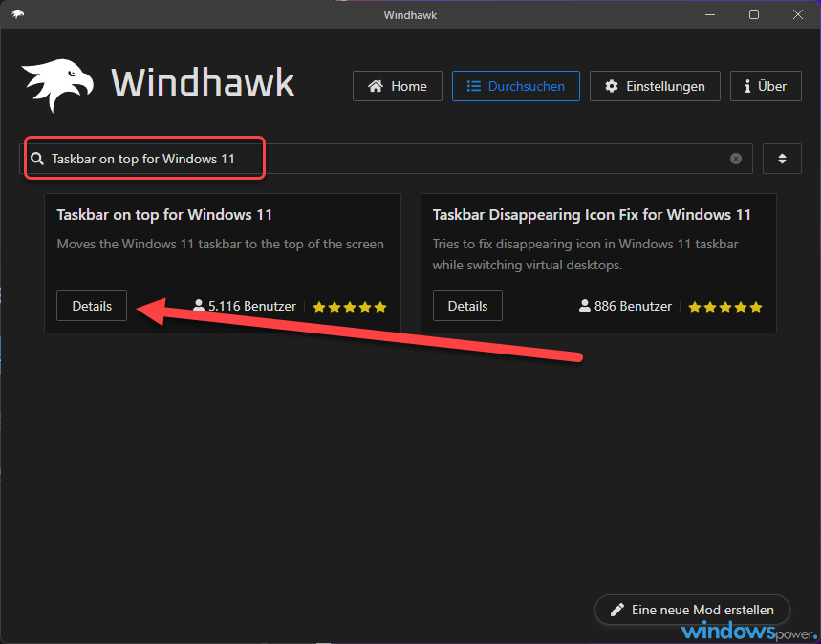Click Eine neue Mod erstellen button
Viewport: 821px width, 644px height.
click(692, 610)
